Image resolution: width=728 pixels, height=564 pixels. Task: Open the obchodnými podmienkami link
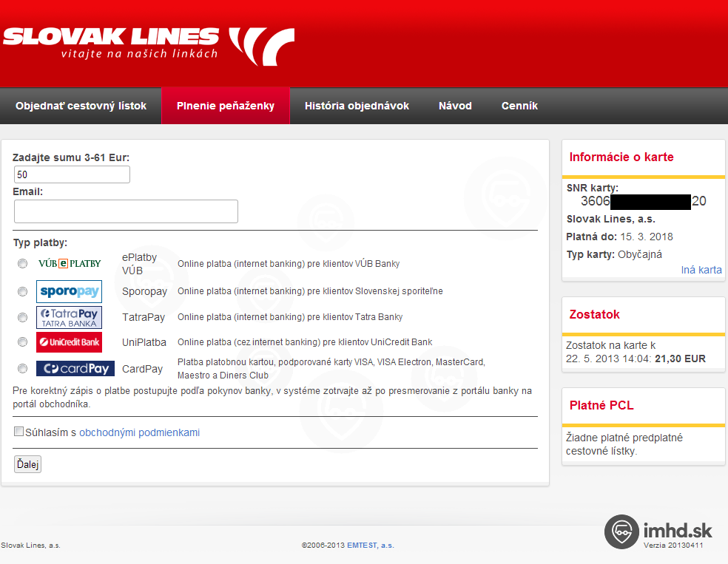pos(139,432)
